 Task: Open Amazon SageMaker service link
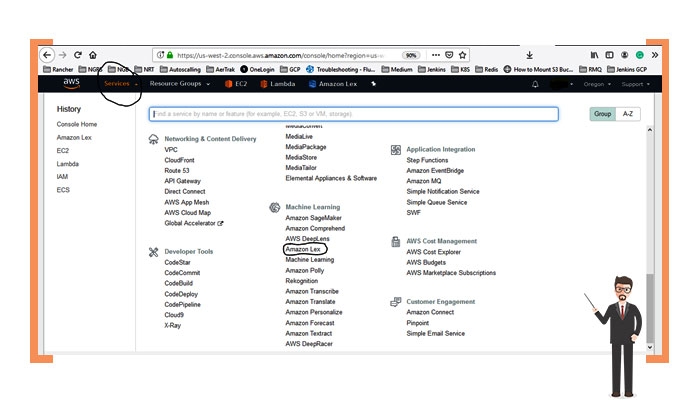click(313, 217)
